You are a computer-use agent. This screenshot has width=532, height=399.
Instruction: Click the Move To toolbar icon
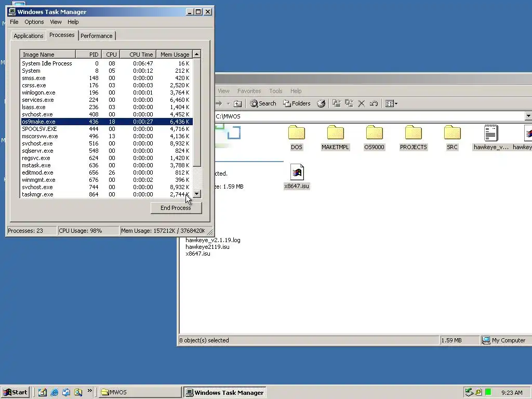[x=336, y=103]
